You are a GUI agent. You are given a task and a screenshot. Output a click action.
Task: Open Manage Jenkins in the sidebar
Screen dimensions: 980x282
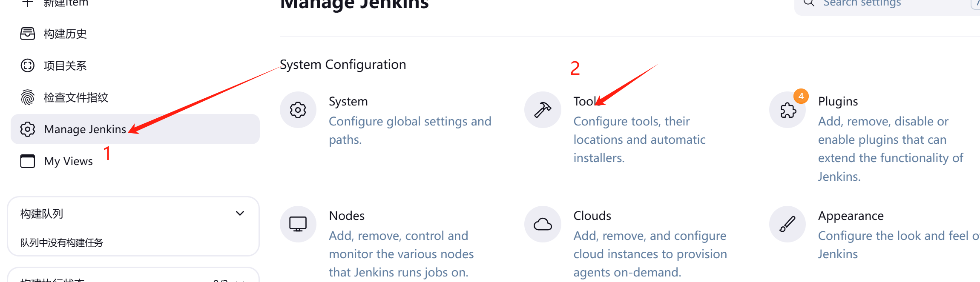point(85,129)
